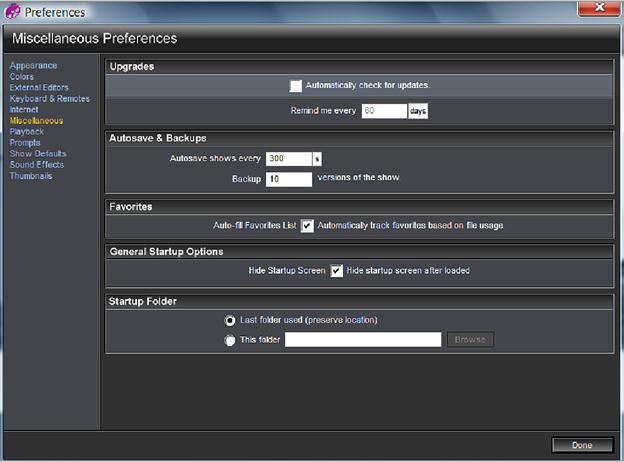624x462 pixels.
Task: Open External Editors settings
Action: click(39, 88)
